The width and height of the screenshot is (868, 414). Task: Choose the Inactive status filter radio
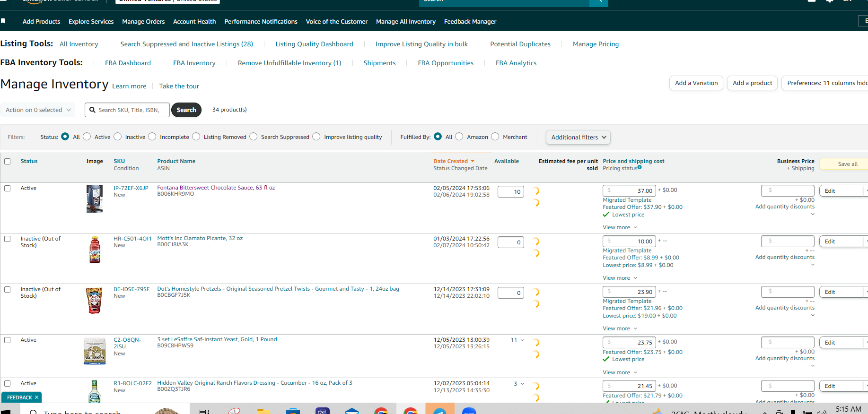point(118,137)
